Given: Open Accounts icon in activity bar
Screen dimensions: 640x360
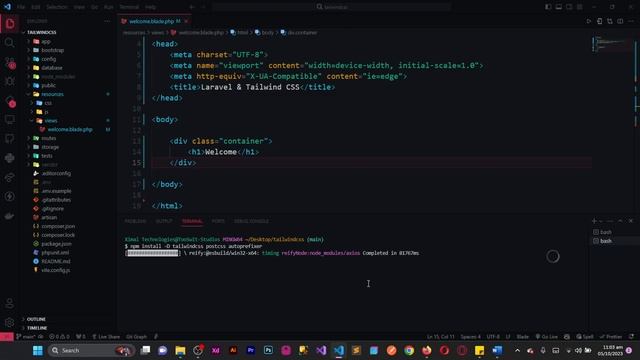Looking at the screenshot, I should (x=10, y=303).
